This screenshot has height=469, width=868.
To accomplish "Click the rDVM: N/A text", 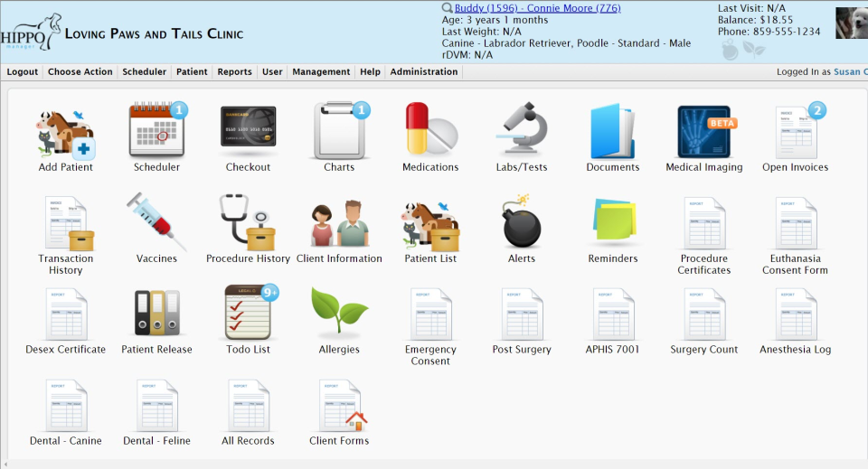I will point(467,55).
